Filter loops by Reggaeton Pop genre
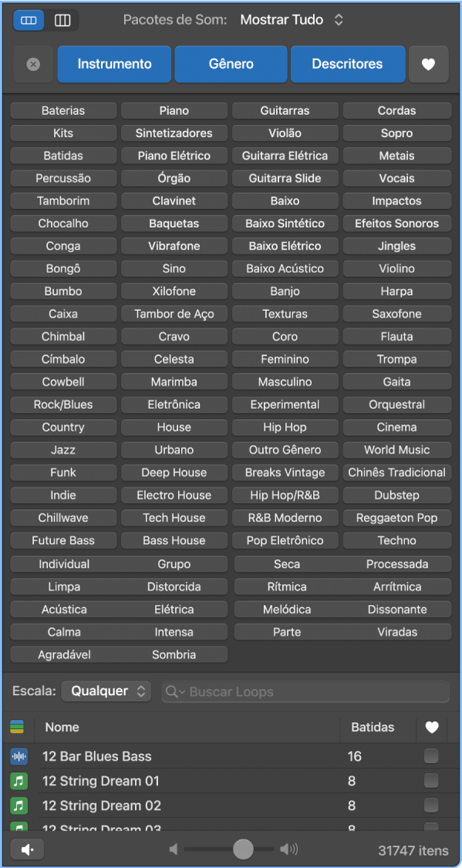This screenshot has height=868, width=462. coord(396,518)
